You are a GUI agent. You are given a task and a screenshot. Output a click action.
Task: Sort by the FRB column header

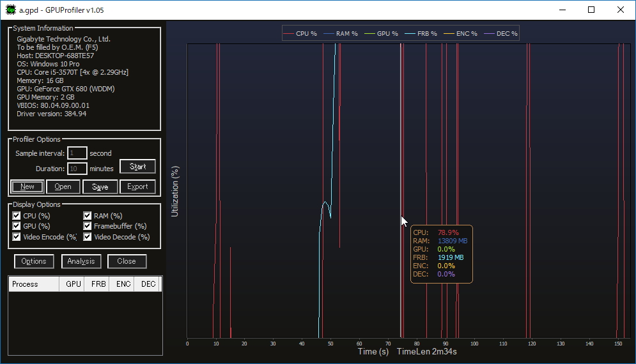[x=97, y=284]
